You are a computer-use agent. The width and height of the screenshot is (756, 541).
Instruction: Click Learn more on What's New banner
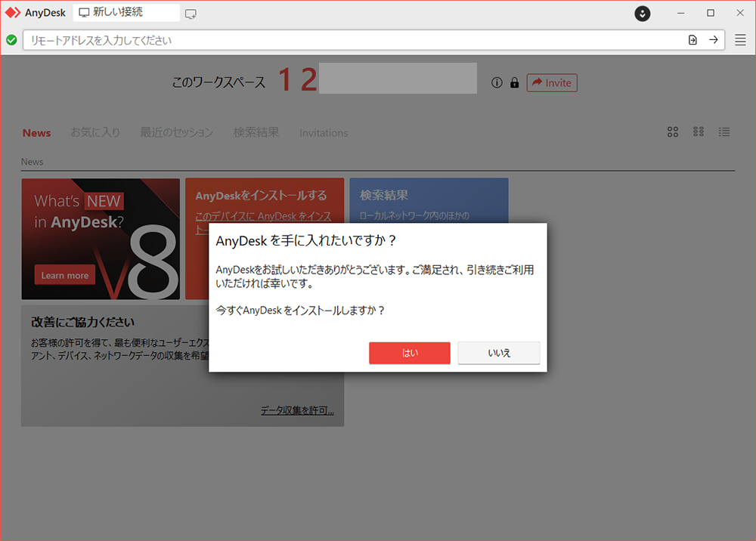(x=65, y=275)
